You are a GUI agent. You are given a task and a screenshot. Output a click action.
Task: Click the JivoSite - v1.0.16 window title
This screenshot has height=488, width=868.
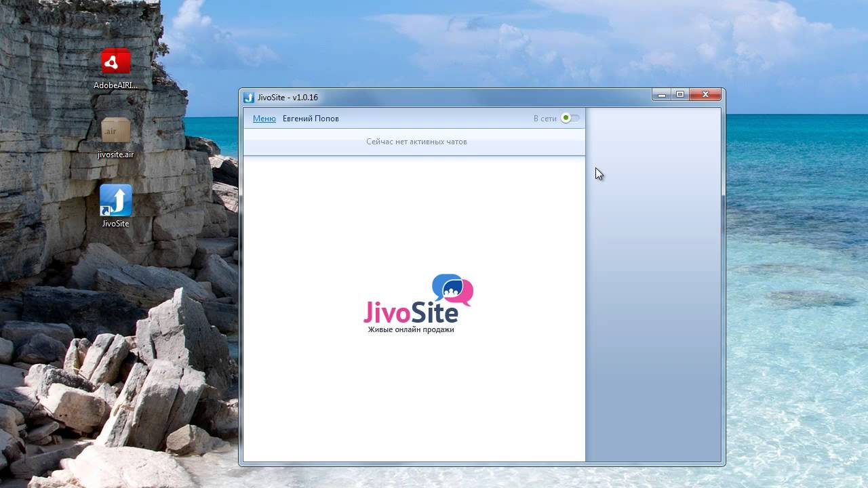[x=288, y=98]
